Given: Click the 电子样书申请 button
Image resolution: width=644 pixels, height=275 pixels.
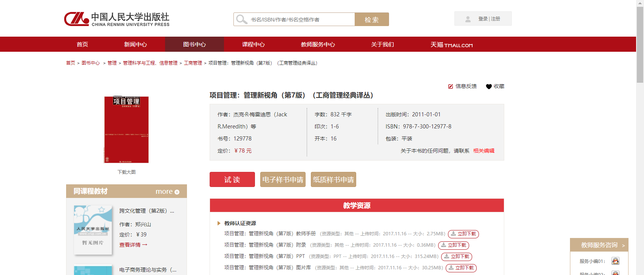Looking at the screenshot, I should click(x=283, y=179).
